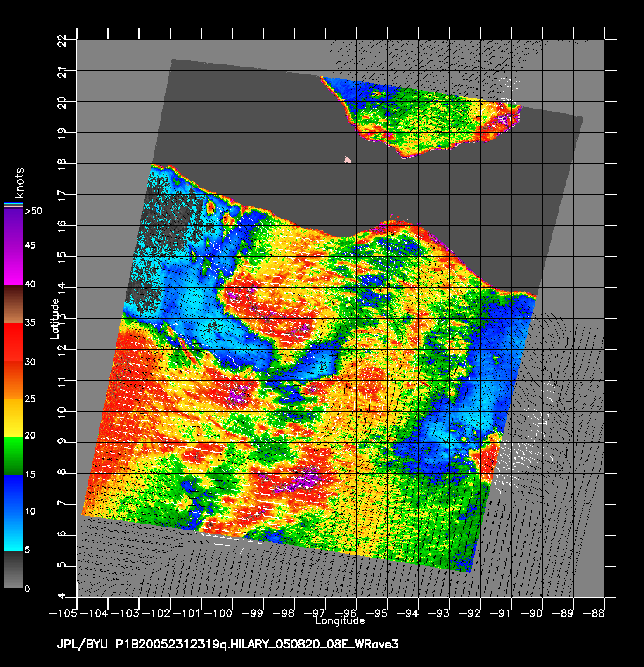Screen dimensions: 644x667
Task: Click the cyan 5-10 knots legend band
Action: pyautogui.click(x=14, y=532)
